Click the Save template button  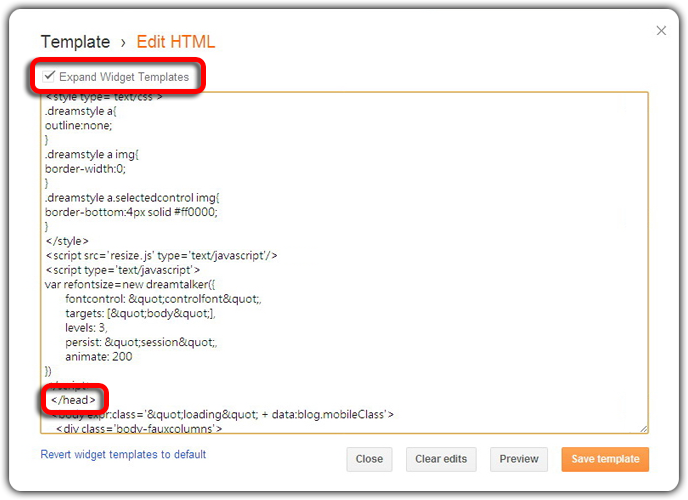coord(605,459)
